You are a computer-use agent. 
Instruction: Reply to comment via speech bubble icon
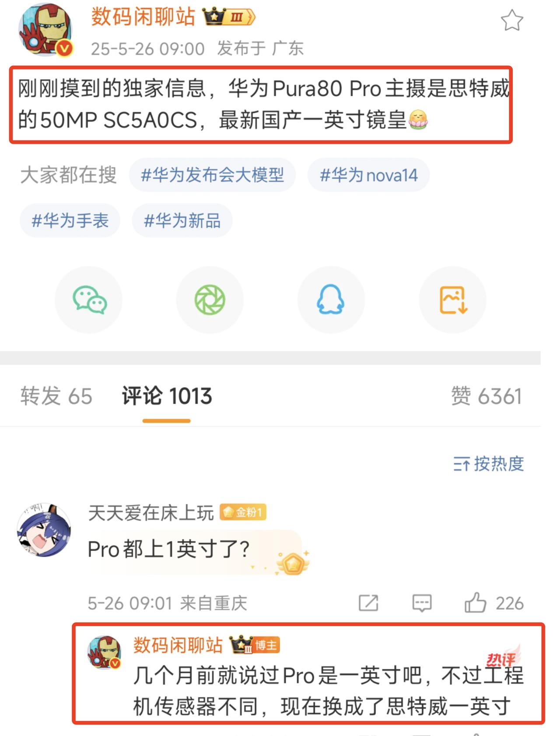[x=422, y=603]
